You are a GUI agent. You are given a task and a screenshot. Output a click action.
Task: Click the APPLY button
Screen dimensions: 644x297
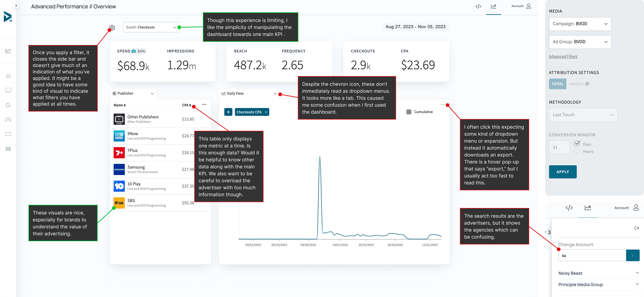click(563, 172)
